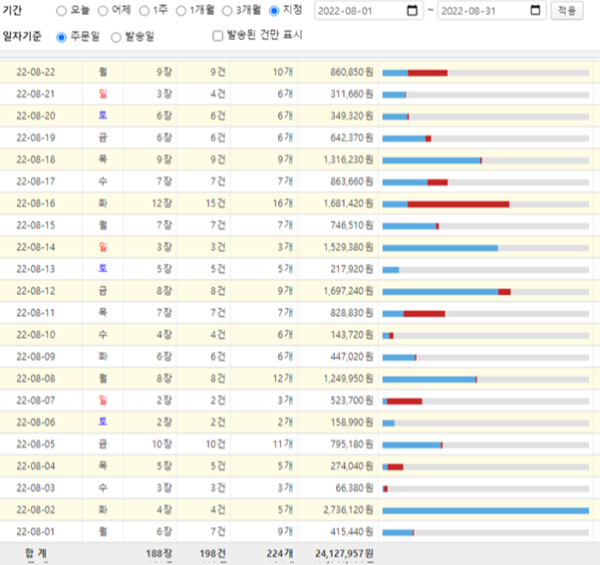
Task: Click the amount 642,370원
Action: [x=352, y=137]
